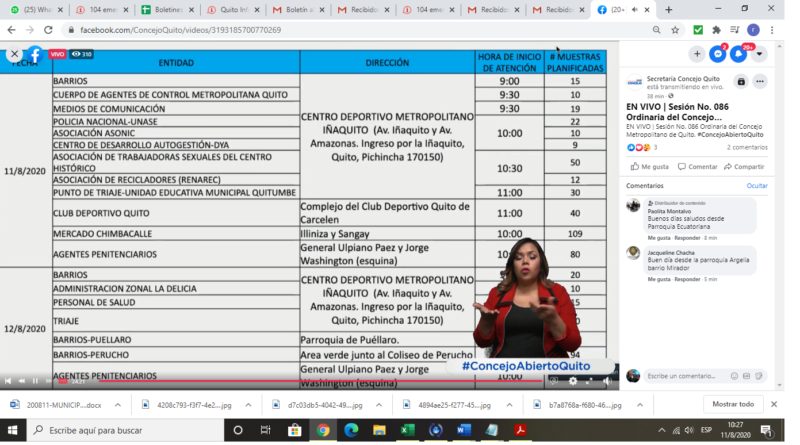
Task: Mute the Facebook tab audio icon
Action: pyautogui.click(x=635, y=9)
